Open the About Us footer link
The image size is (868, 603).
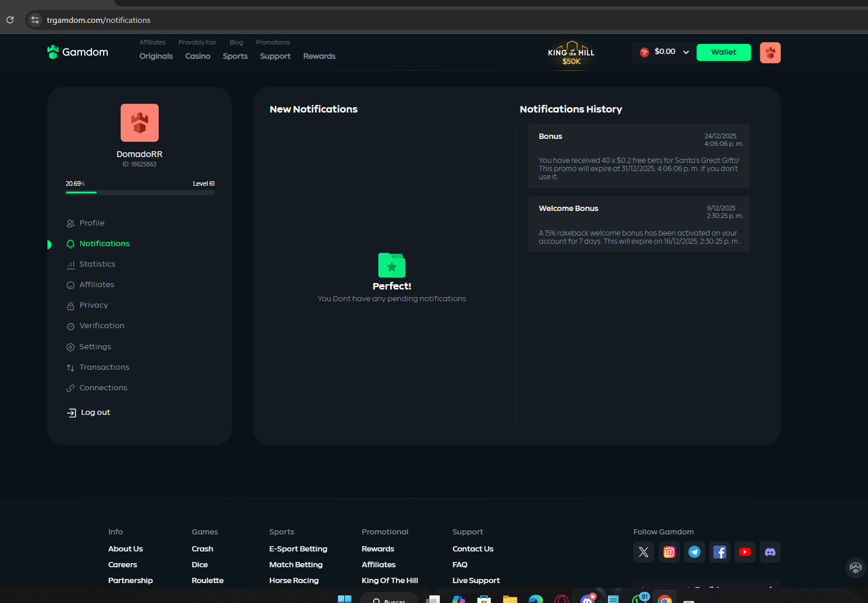coord(125,549)
